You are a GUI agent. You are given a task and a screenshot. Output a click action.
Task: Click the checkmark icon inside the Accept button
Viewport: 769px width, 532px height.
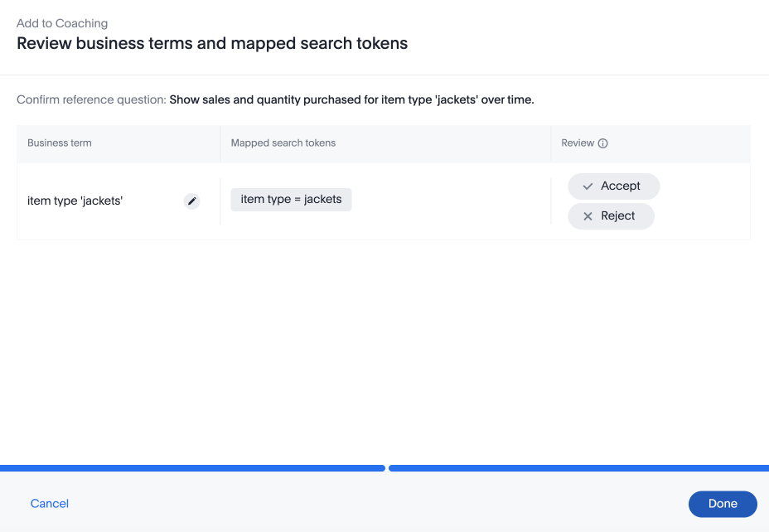coord(588,186)
